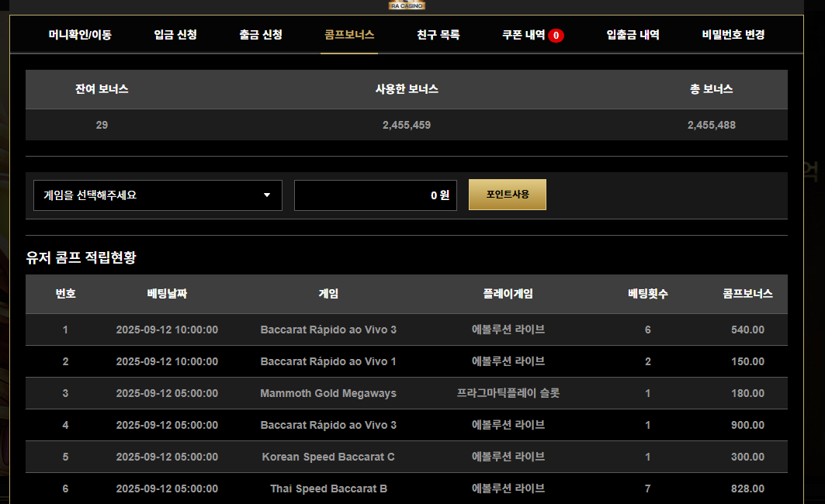Viewport: 825px width, 504px height.
Task: Click the 번호 column header
Action: point(65,294)
